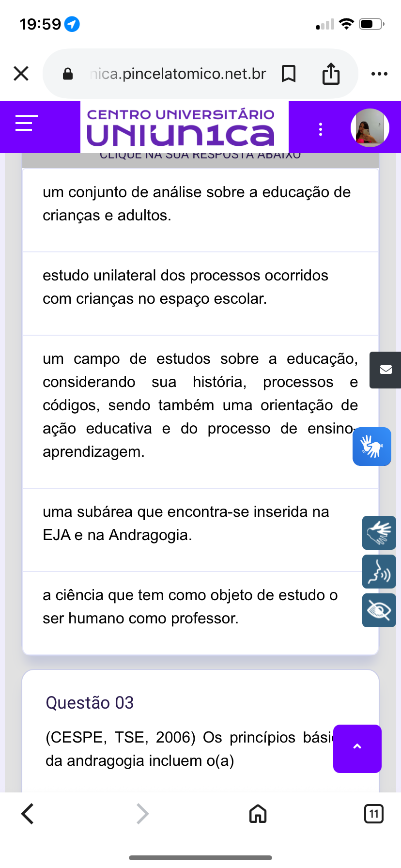Screen dimensions: 401x868
Task: Click the envelope message icon
Action: tap(386, 370)
